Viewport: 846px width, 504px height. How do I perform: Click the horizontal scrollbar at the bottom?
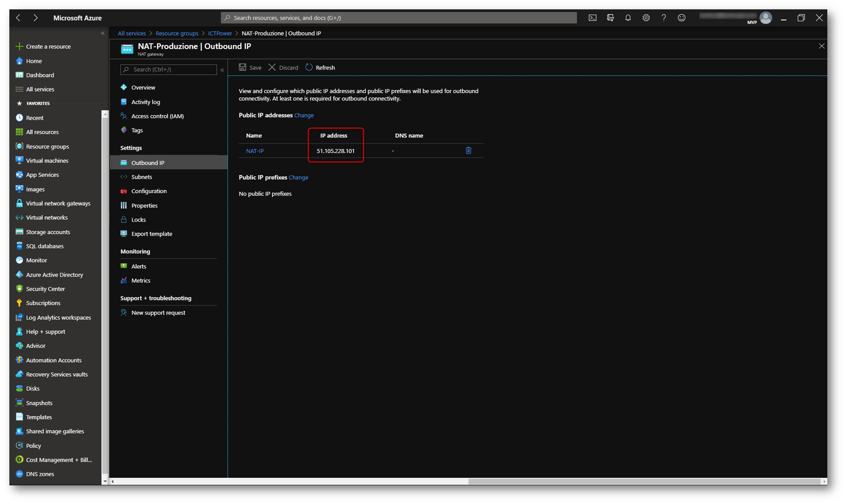pos(644,481)
